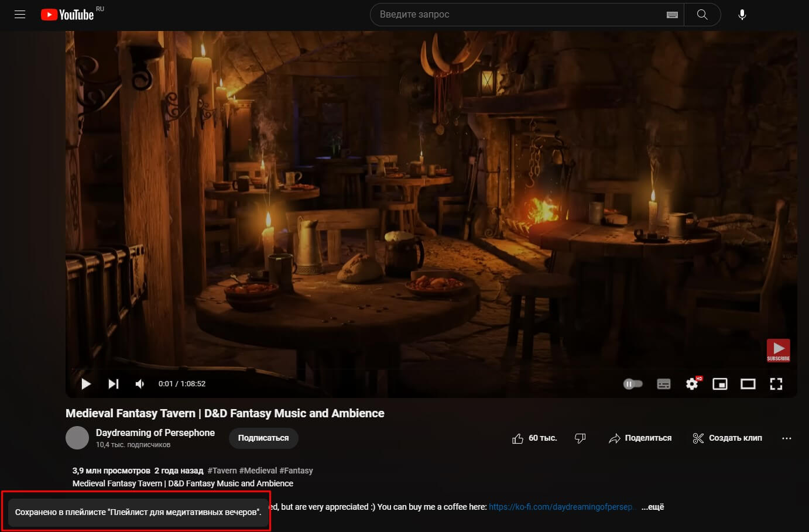The width and height of the screenshot is (809, 532).
Task: Skip to the next video
Action: point(114,384)
